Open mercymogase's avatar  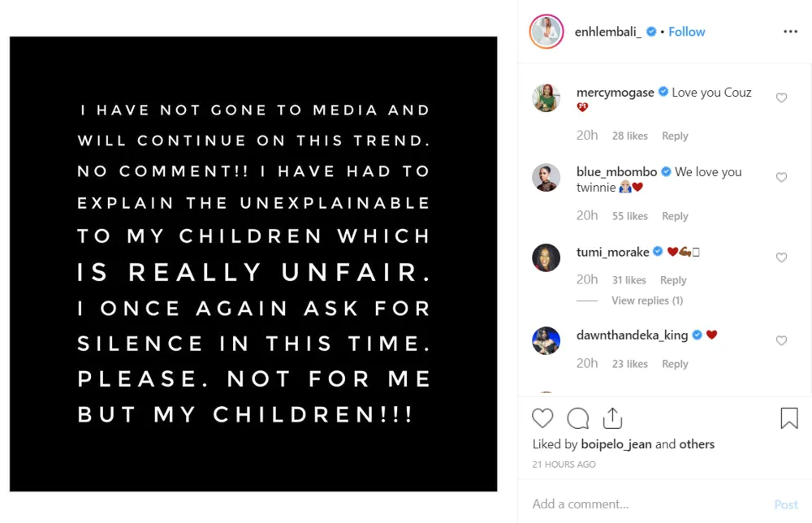pyautogui.click(x=546, y=98)
